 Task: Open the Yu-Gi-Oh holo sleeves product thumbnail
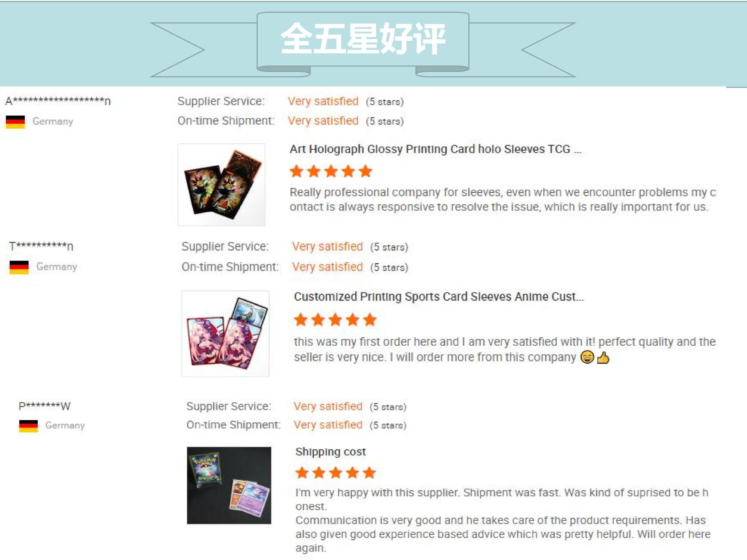pyautogui.click(x=221, y=185)
